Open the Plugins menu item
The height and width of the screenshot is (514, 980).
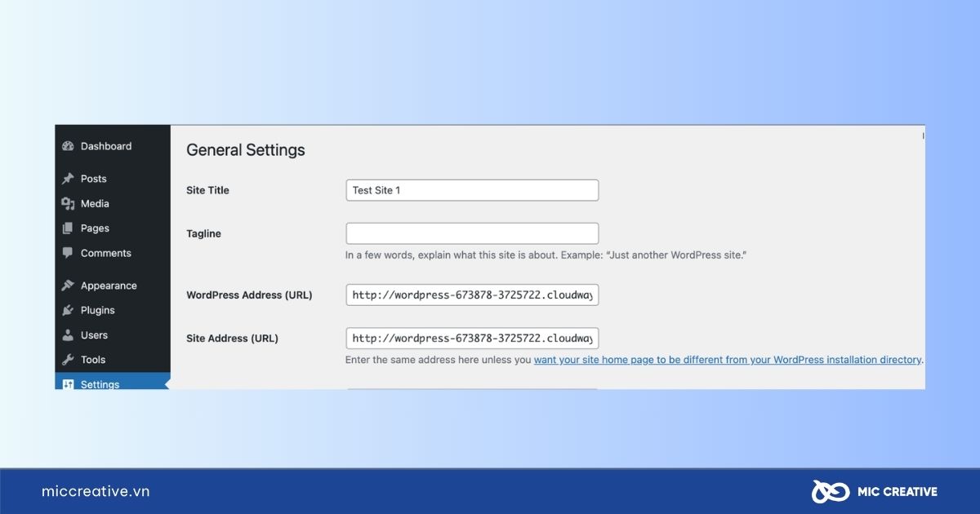tap(113, 310)
